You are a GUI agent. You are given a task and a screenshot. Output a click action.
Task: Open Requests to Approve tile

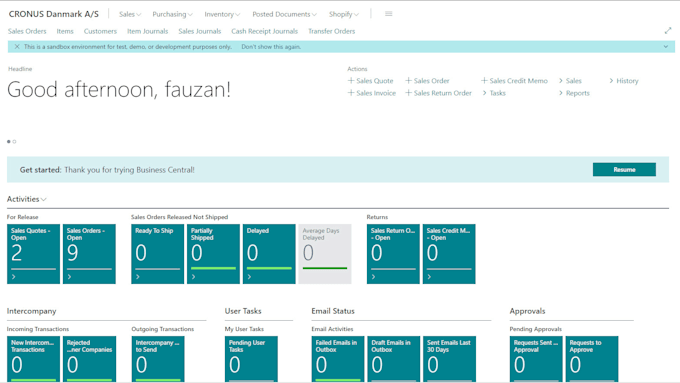point(592,359)
